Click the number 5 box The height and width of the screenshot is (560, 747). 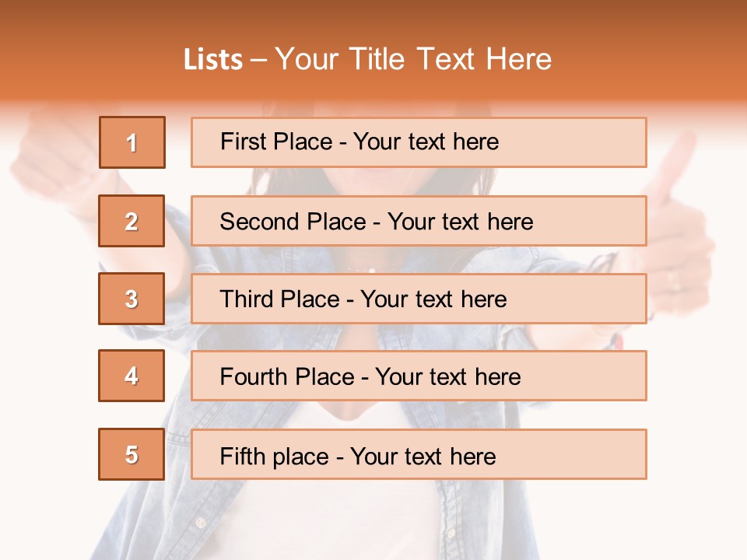132,454
